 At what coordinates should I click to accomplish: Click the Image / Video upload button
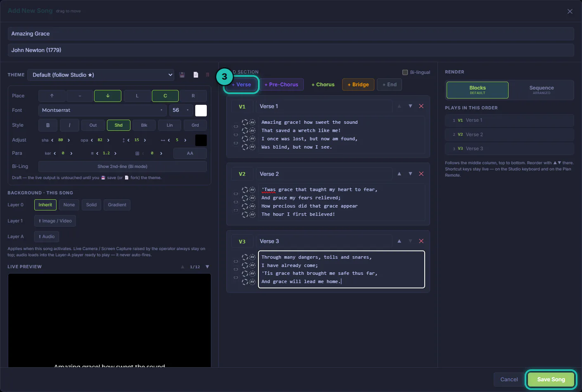point(55,221)
